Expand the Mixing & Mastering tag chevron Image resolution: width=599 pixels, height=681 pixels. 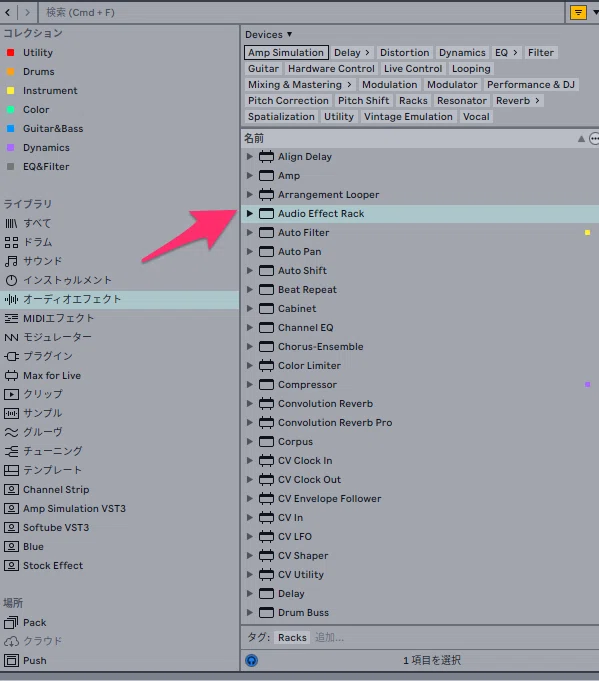(349, 85)
